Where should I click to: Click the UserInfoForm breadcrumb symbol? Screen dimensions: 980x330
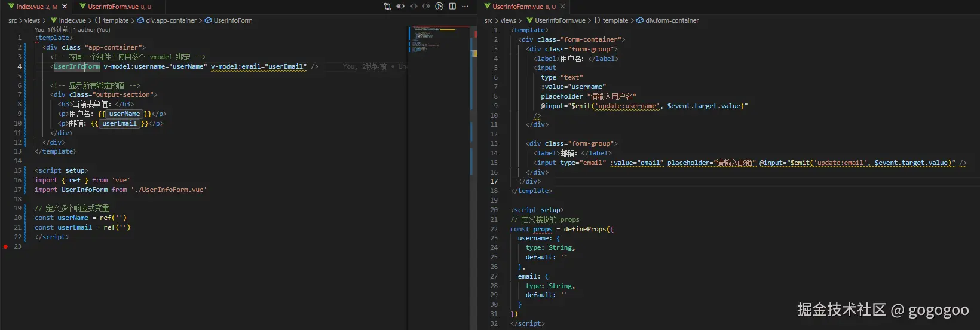click(x=232, y=20)
